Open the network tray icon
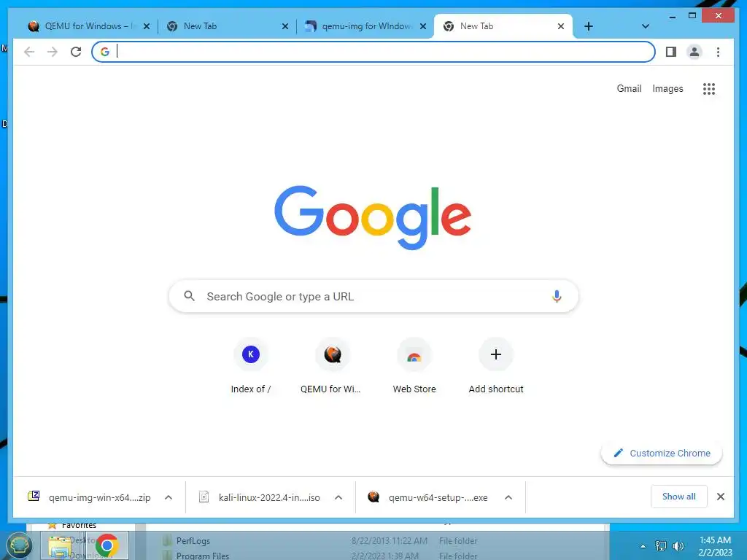The height and width of the screenshot is (560, 747). (661, 546)
